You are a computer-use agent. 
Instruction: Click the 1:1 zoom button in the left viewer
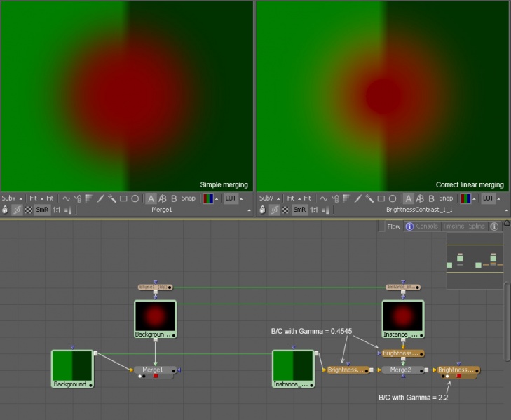[x=56, y=210]
